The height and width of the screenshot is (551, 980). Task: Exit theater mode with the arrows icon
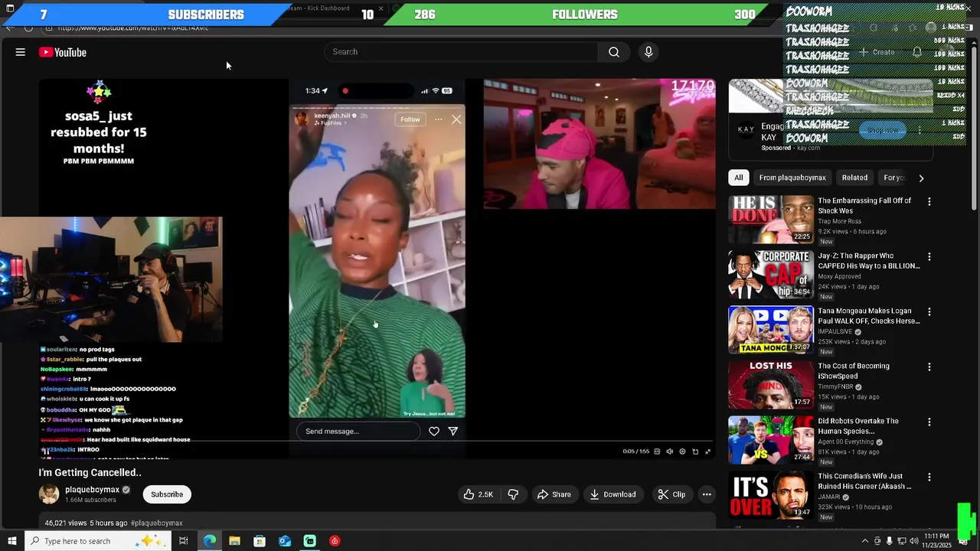(707, 452)
